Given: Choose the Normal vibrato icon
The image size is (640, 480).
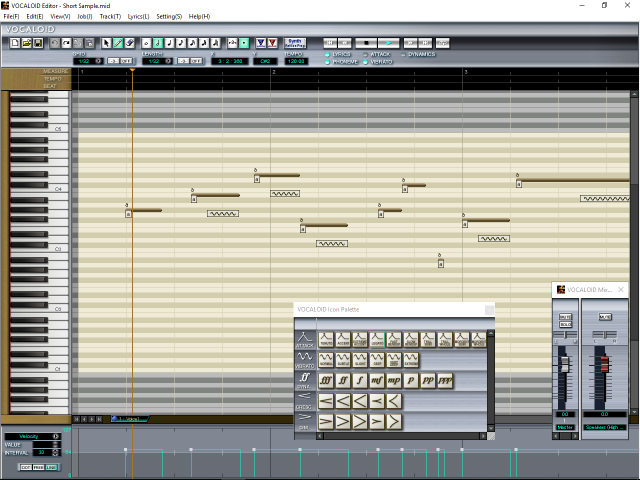Looking at the screenshot, I should click(x=327, y=360).
